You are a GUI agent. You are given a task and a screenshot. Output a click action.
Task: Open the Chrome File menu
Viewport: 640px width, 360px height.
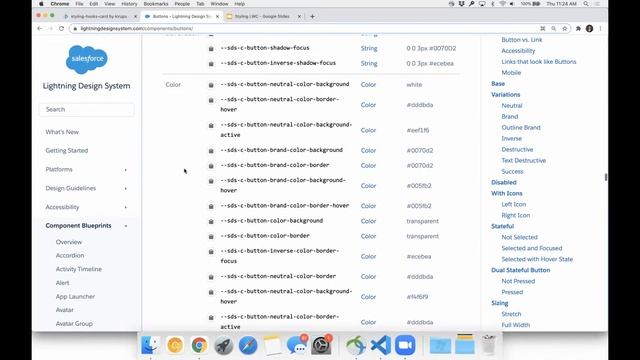tap(79, 4)
